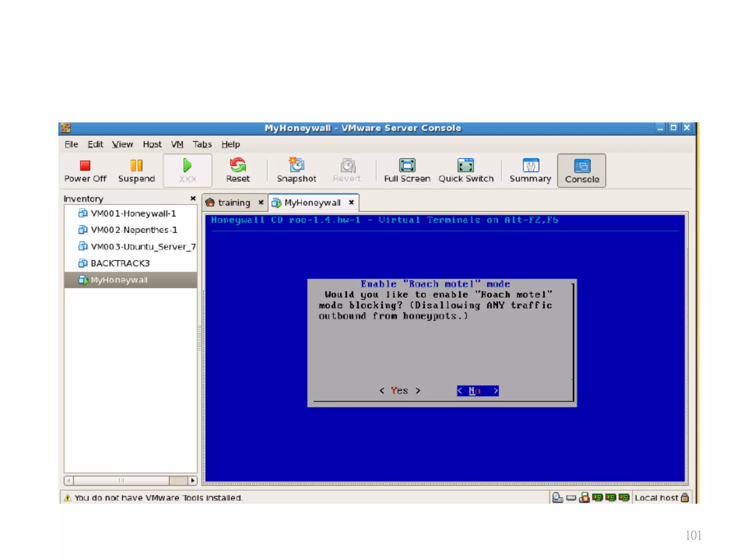Click the Suspend pause icon
This screenshot has height=560, width=747.
[x=136, y=166]
